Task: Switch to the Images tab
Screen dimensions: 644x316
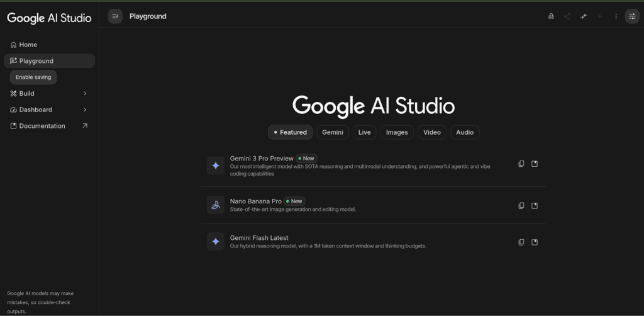Action: (x=397, y=132)
